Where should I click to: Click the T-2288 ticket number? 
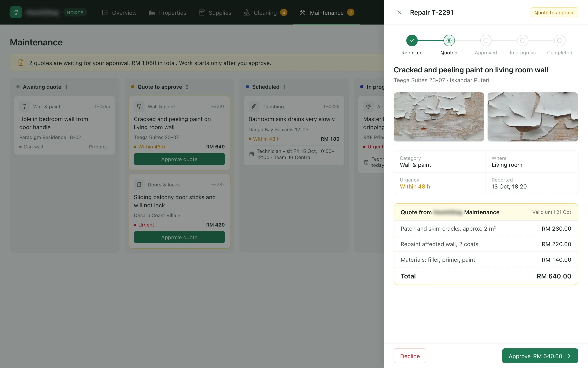click(331, 106)
